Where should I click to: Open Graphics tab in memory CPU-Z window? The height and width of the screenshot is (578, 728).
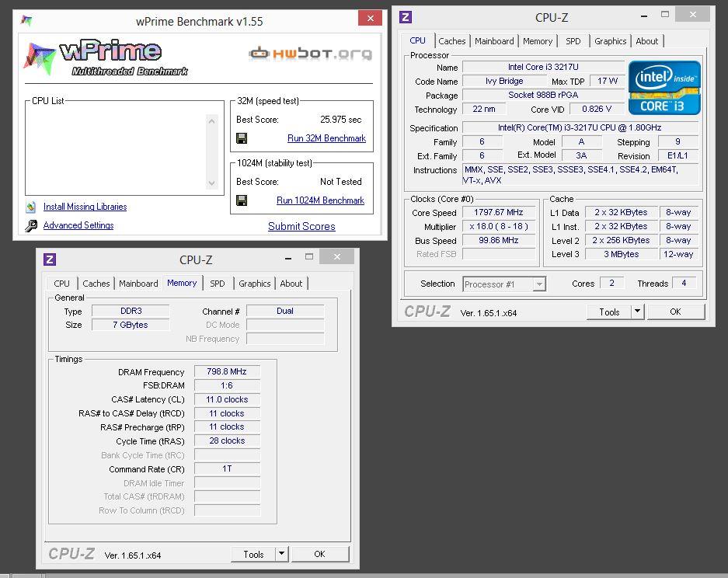pos(254,284)
